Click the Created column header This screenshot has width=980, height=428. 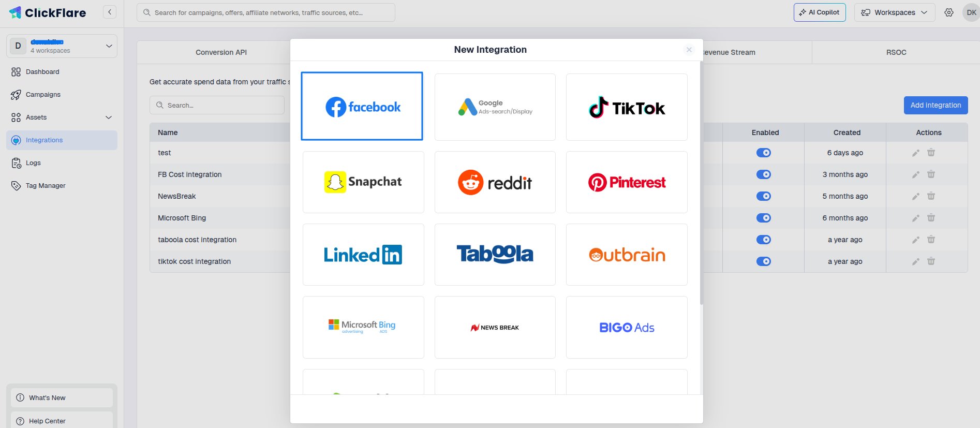847,132
